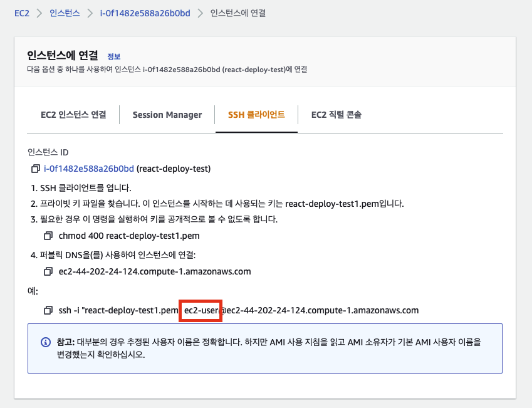Click the 다음 옵션 중 하나를 subtitle description
The image size is (532, 408).
167,70
